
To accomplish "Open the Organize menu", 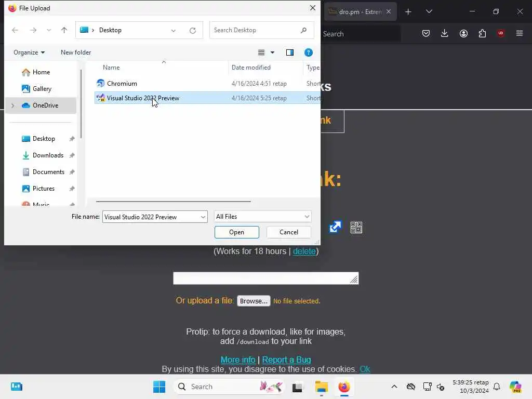I will tap(29, 52).
